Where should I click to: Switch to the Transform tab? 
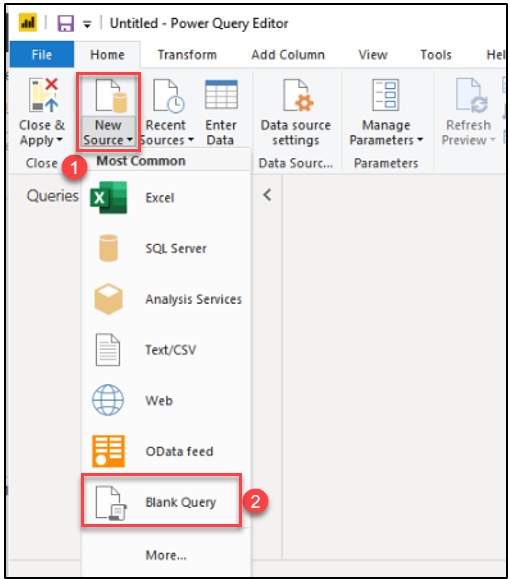(187, 55)
